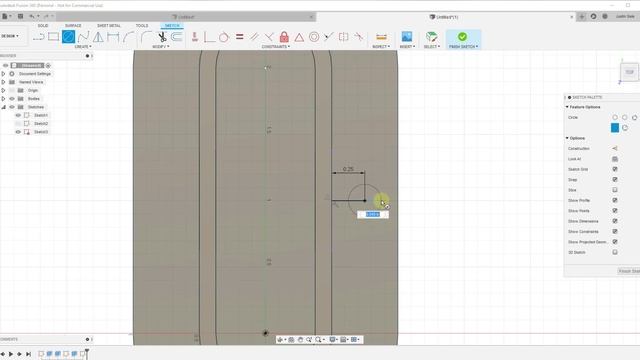This screenshot has height=360, width=640.
Task: Apply the Tangent constraint
Action: [224, 37]
